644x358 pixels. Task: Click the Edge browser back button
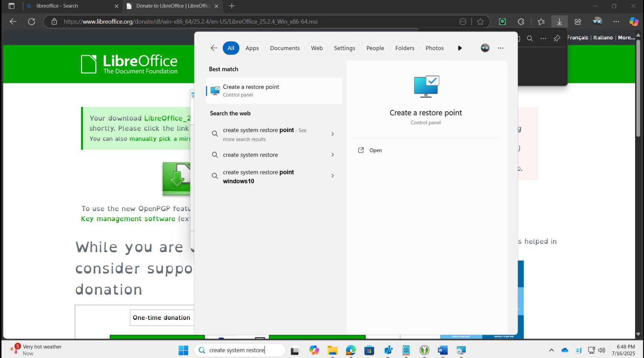[x=13, y=22]
